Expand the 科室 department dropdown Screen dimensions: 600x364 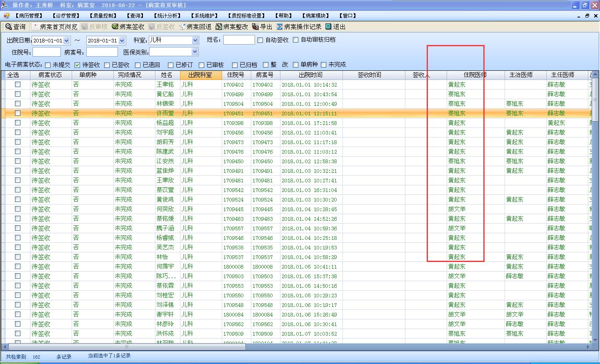coord(195,40)
